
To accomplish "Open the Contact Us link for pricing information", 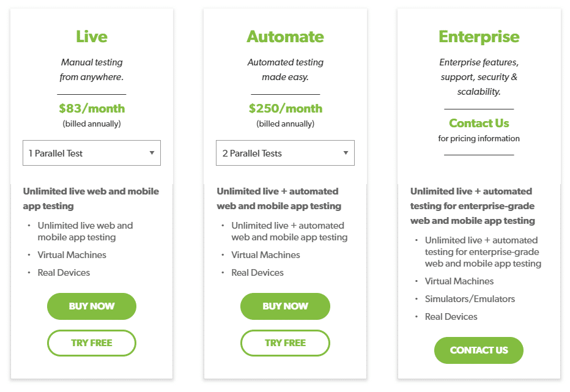I will coord(479,123).
